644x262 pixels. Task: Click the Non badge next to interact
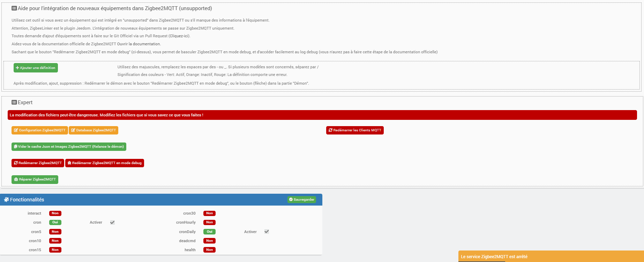(x=55, y=213)
